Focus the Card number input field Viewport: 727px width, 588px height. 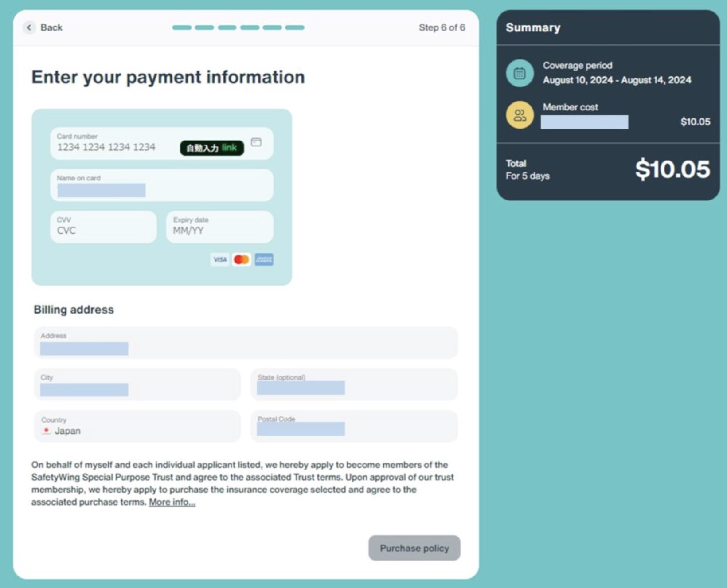click(x=115, y=147)
